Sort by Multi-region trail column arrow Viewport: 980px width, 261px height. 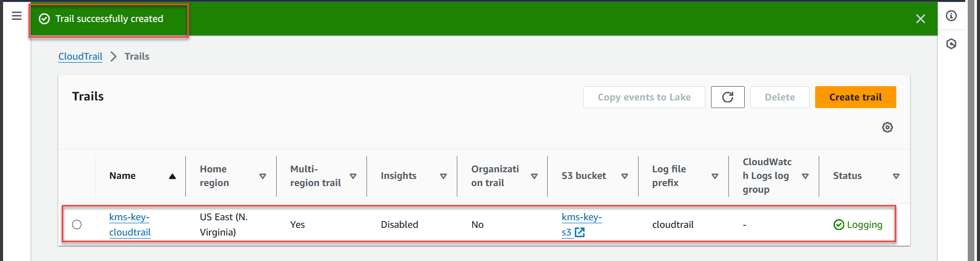[x=353, y=176]
